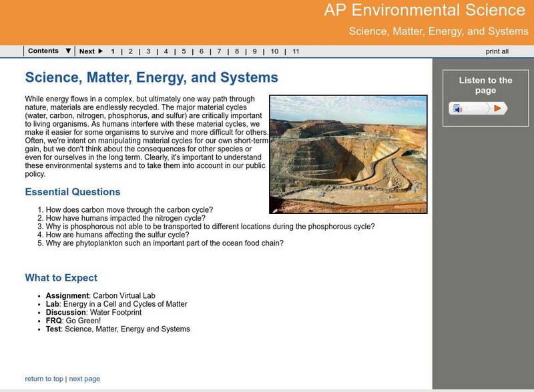Click the Listen speaker icon
The image size is (534, 392).
pos(458,109)
